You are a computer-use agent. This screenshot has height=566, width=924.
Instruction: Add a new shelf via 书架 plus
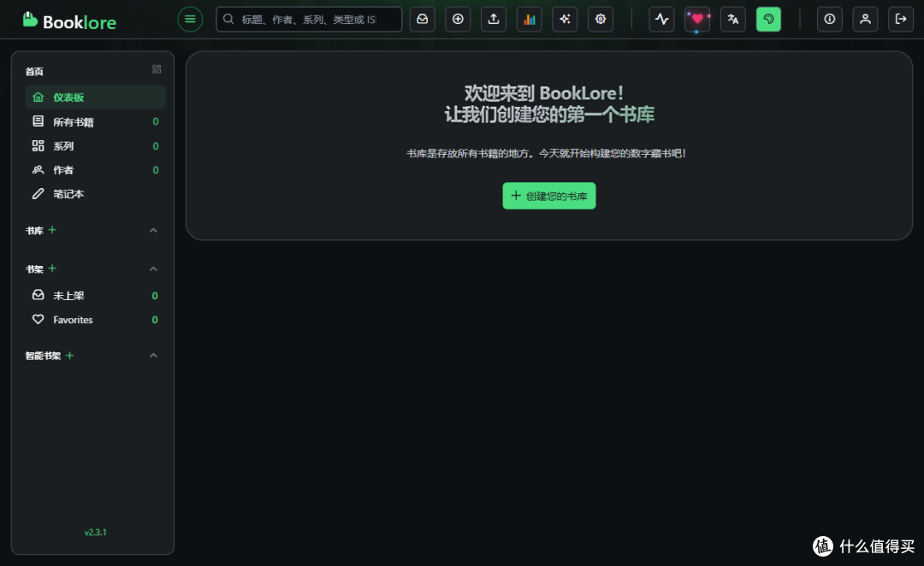tap(52, 268)
